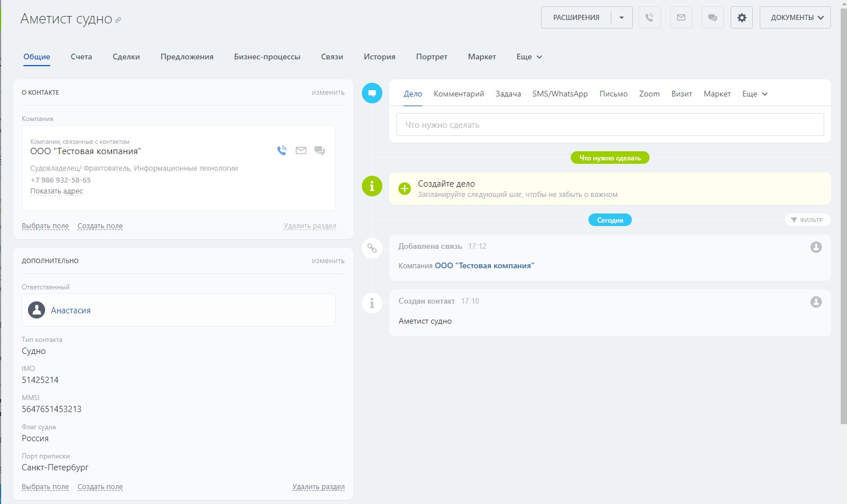Click Анастасия's avatar icon in Ответственный field

pyautogui.click(x=37, y=310)
